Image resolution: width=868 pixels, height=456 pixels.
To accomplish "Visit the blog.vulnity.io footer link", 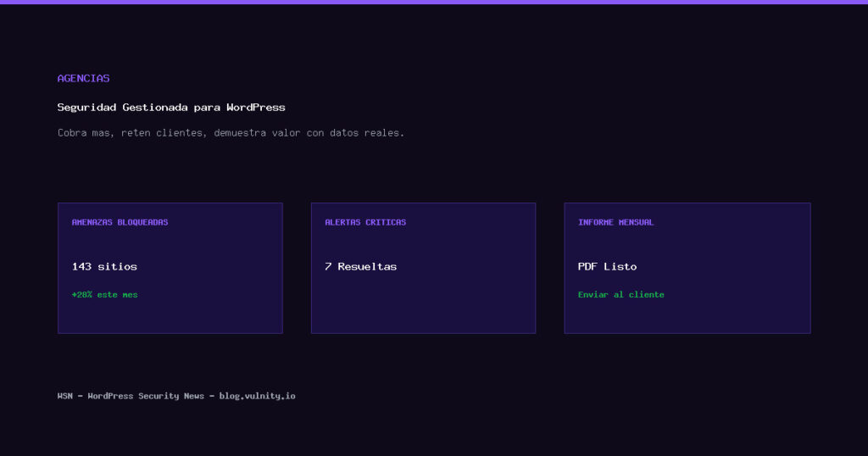I will (x=257, y=396).
